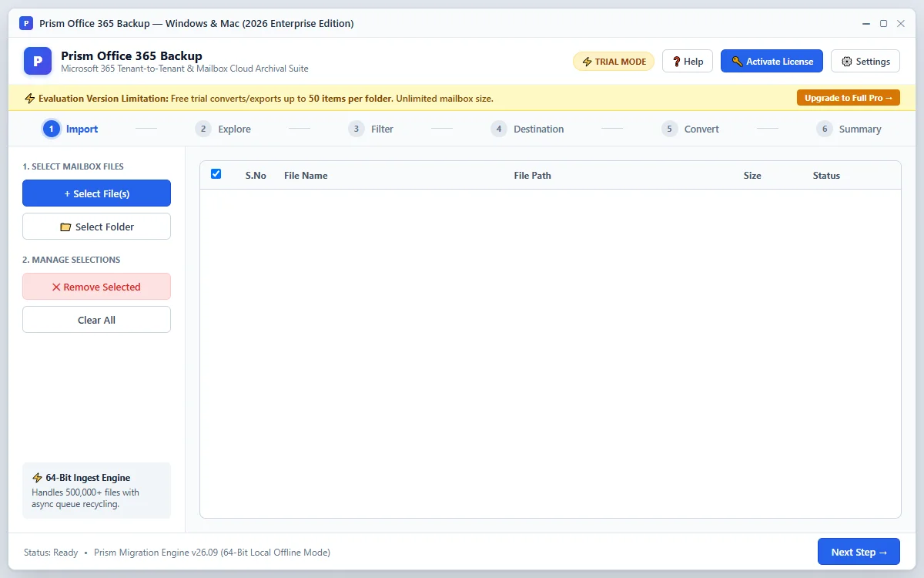Click the lightning icon in TRIAL MODE badge
The height and width of the screenshot is (578, 924).
pos(588,62)
